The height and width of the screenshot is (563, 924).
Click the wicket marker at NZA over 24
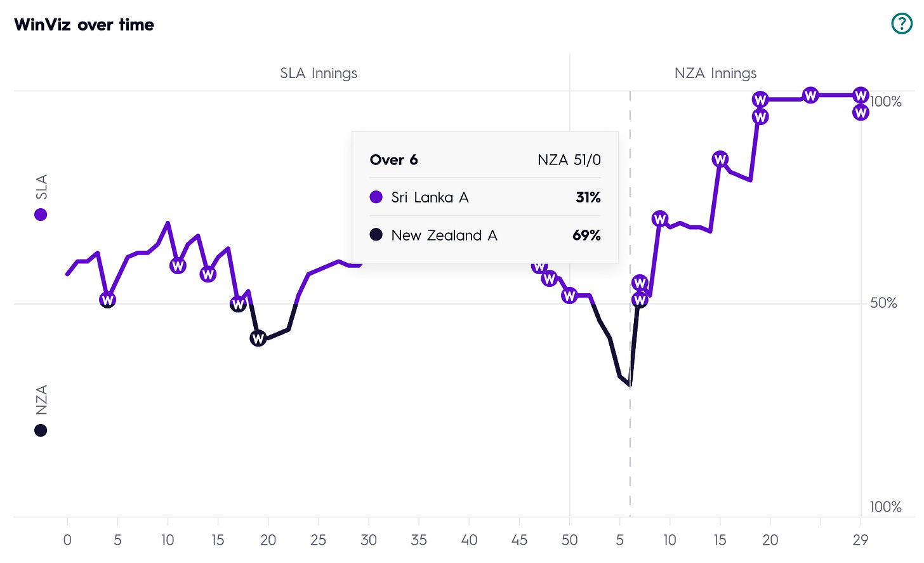pos(810,95)
